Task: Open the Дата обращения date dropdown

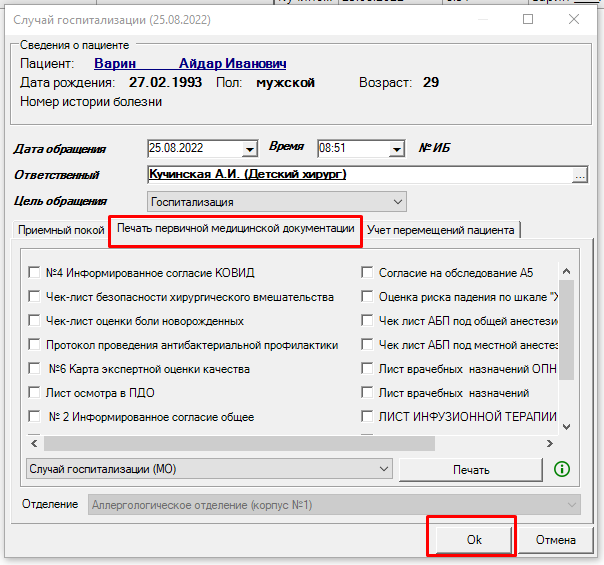Action: tap(249, 150)
